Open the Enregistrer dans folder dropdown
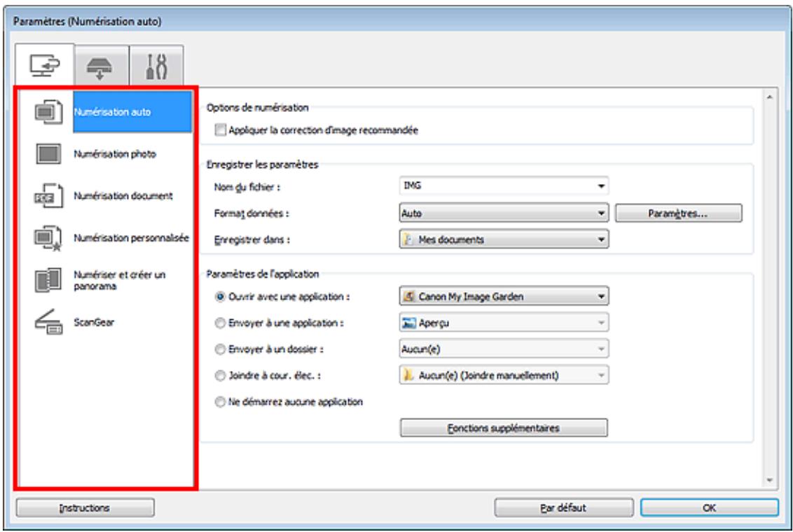This screenshot has height=532, width=793. (x=502, y=240)
